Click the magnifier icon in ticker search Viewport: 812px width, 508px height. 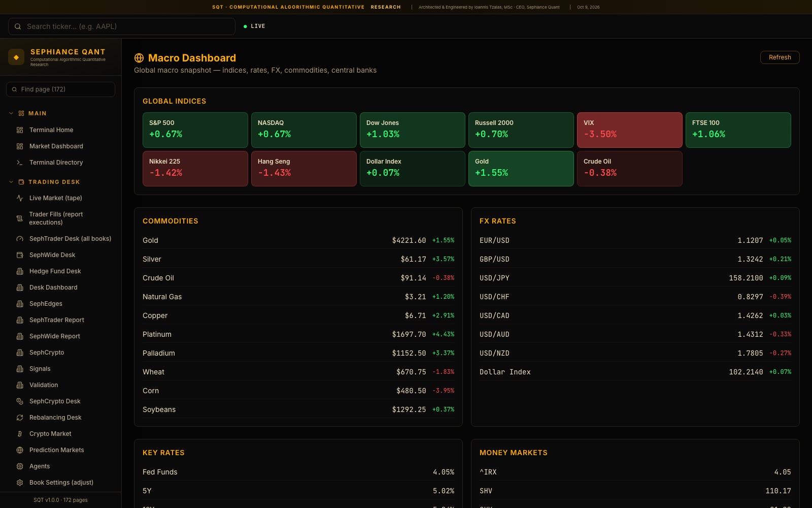(18, 26)
